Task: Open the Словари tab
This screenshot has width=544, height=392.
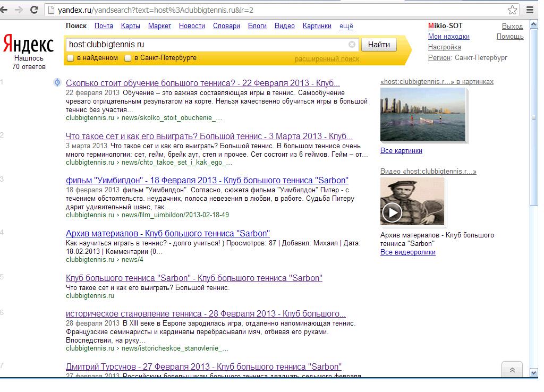Action: (226, 26)
